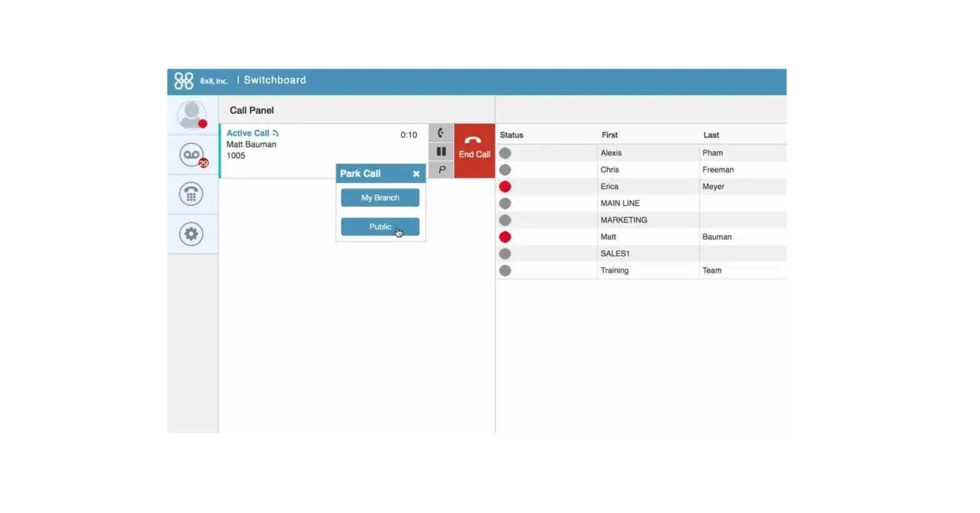Click last name Bauman in directory
The width and height of the screenshot is (980, 513).
[717, 237]
